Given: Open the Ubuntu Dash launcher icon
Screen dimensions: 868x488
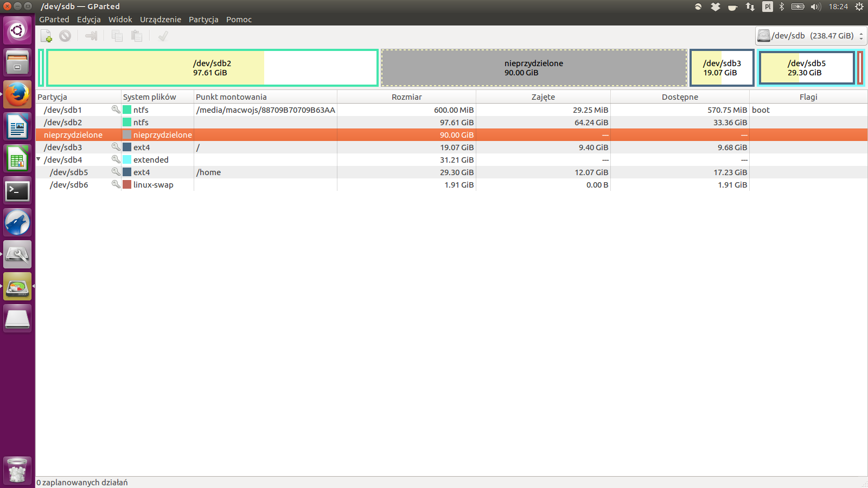Looking at the screenshot, I should (17, 30).
